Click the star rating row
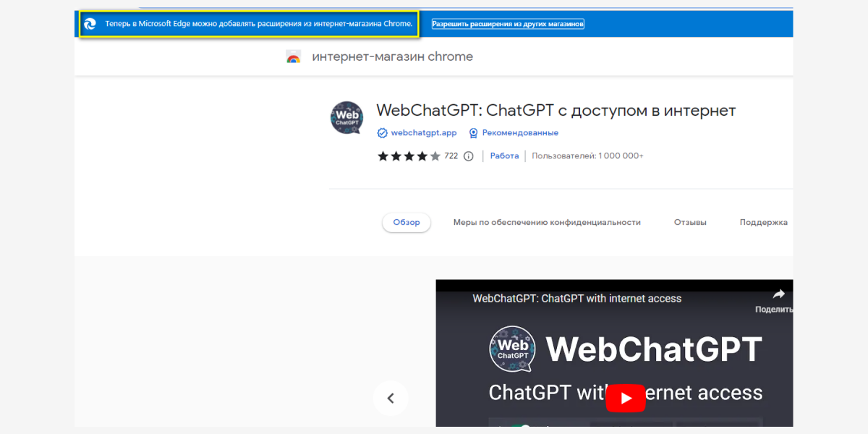Viewport: 868px width, 434px height. point(409,156)
